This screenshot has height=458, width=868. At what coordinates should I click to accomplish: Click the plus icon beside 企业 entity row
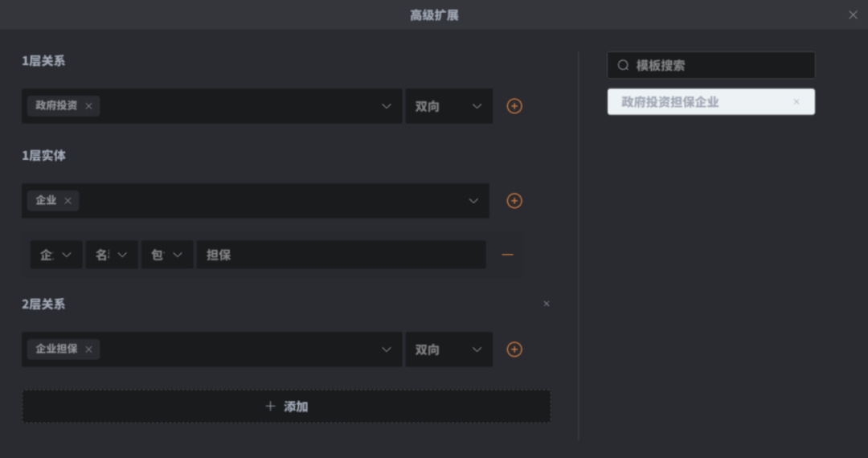[x=514, y=201]
